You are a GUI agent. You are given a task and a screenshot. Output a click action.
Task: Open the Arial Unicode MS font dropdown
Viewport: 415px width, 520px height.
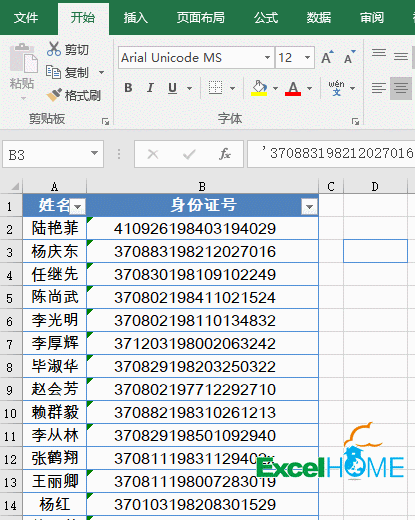pos(267,58)
